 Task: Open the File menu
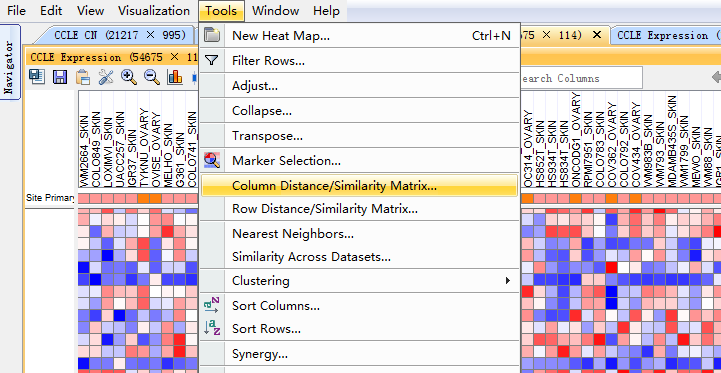coord(17,11)
